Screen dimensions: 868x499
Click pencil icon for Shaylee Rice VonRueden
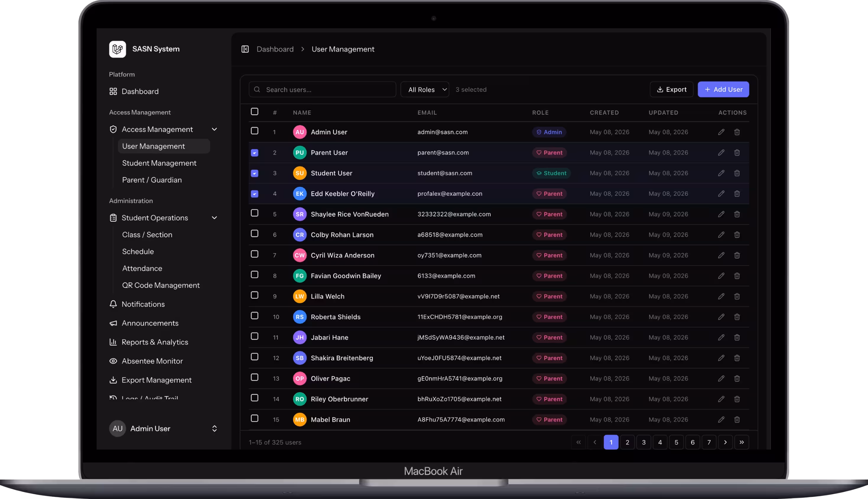721,214
